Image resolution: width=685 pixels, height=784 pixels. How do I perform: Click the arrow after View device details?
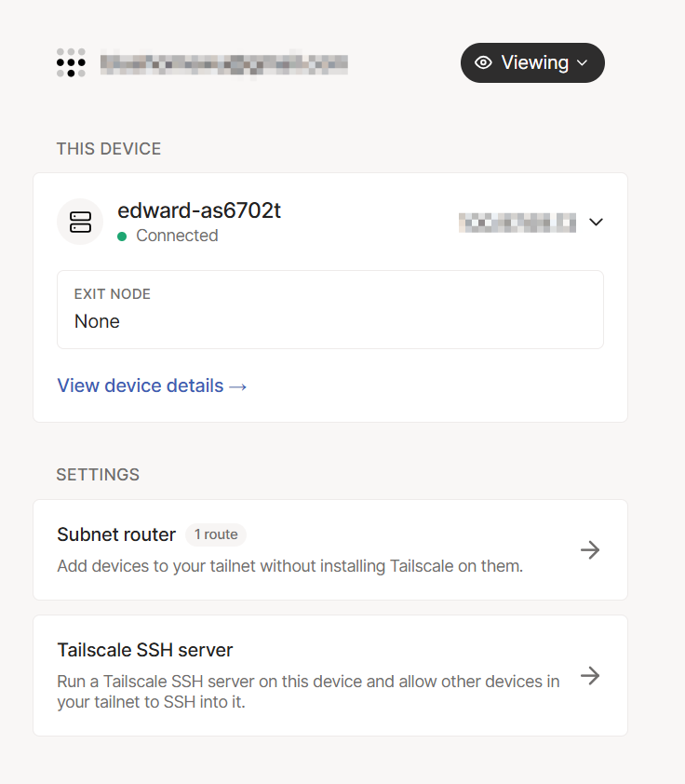pos(238,385)
